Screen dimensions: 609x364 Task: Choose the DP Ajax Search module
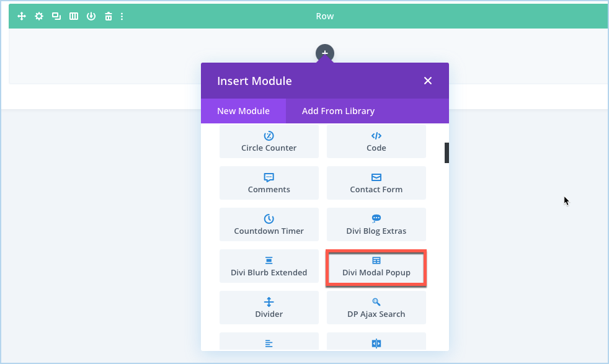(376, 308)
